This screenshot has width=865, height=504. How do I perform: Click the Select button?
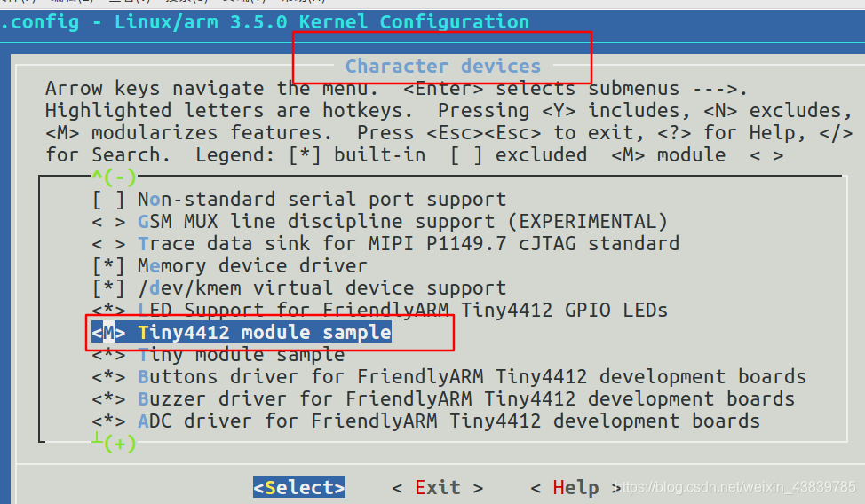pyautogui.click(x=299, y=487)
